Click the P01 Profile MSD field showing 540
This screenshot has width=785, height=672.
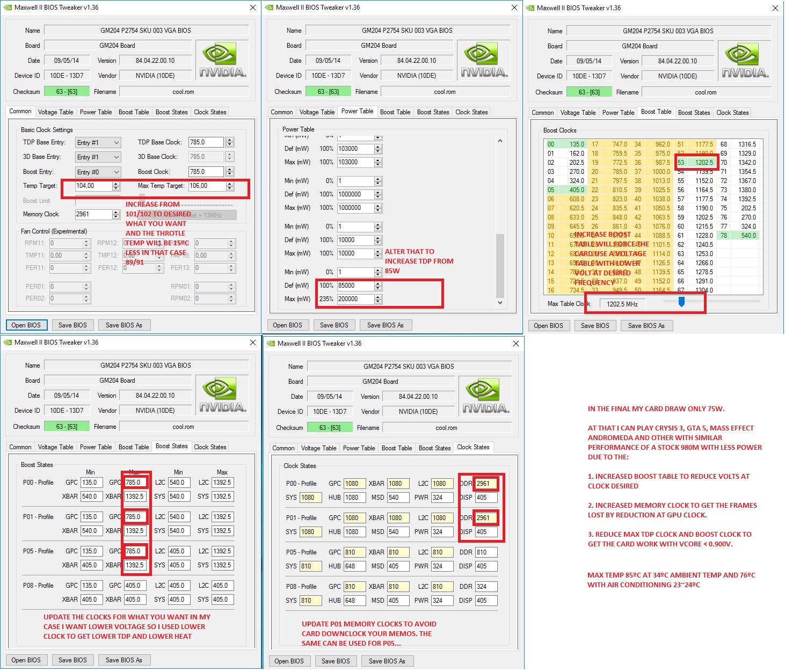398,532
